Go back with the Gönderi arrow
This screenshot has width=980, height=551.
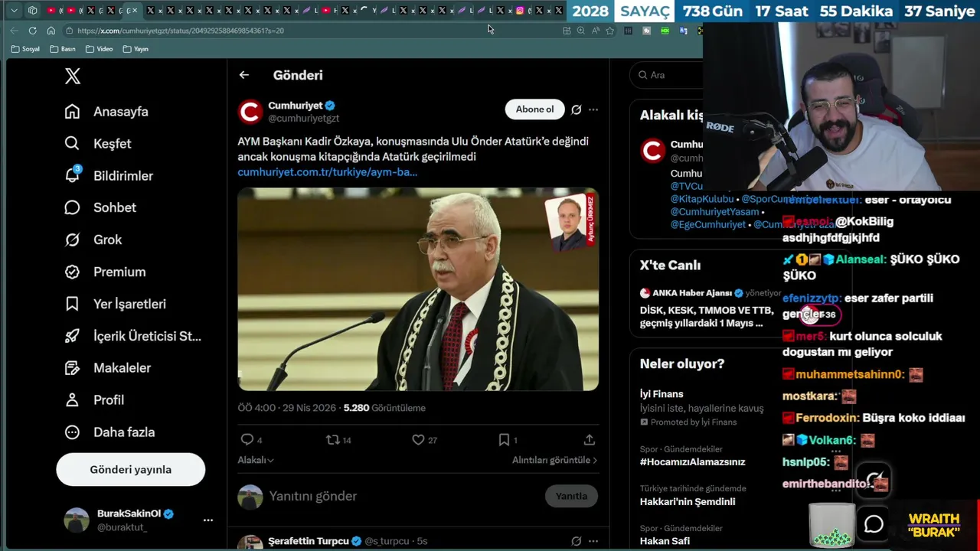(243, 75)
